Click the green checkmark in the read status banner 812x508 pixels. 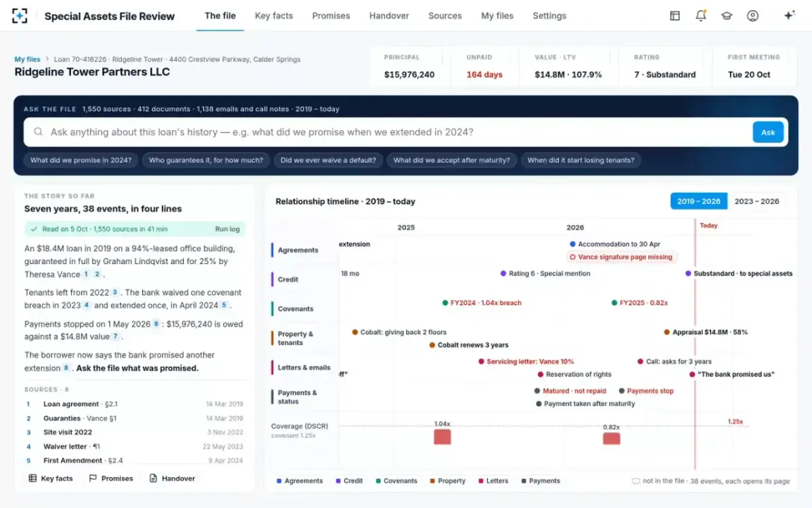[x=34, y=229]
